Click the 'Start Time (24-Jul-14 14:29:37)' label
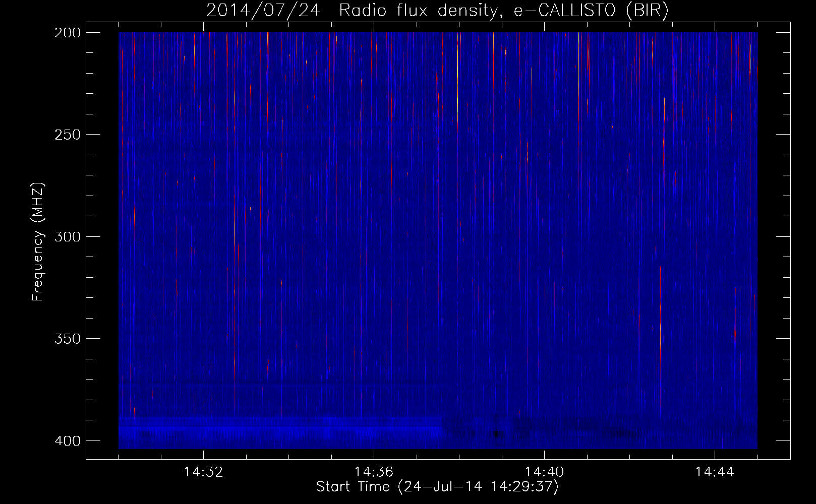Screen dimensions: 816x504 click(x=437, y=487)
